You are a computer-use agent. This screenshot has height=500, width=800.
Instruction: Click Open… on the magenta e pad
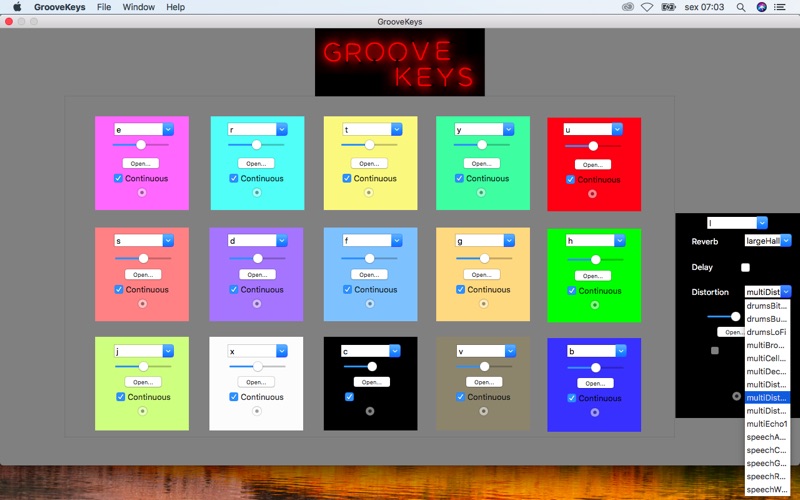tap(141, 164)
